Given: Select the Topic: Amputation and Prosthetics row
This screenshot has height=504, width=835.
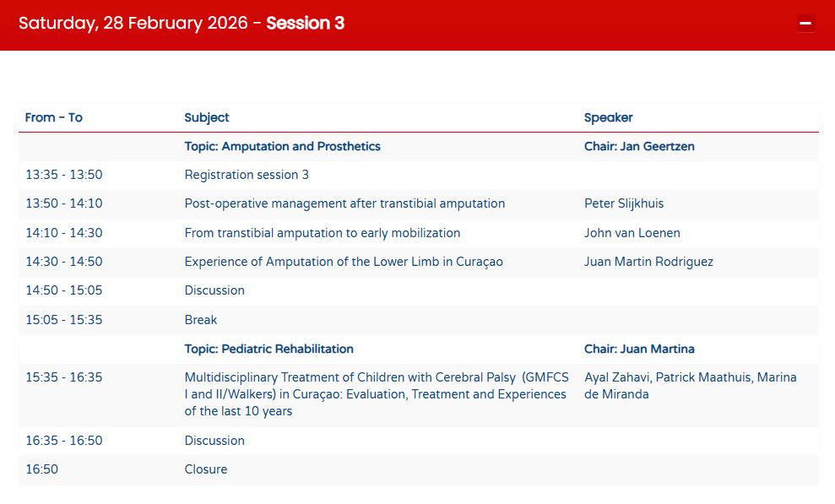Looking at the screenshot, I should tap(282, 146).
